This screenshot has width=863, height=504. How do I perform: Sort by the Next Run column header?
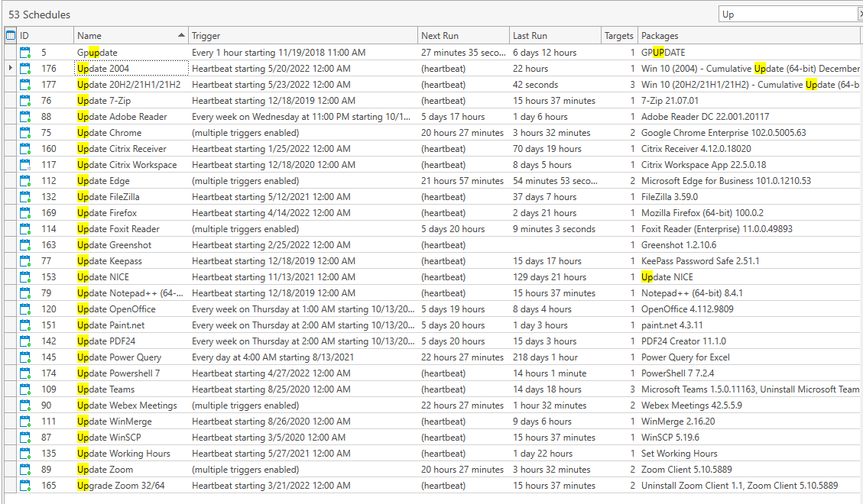[463, 36]
